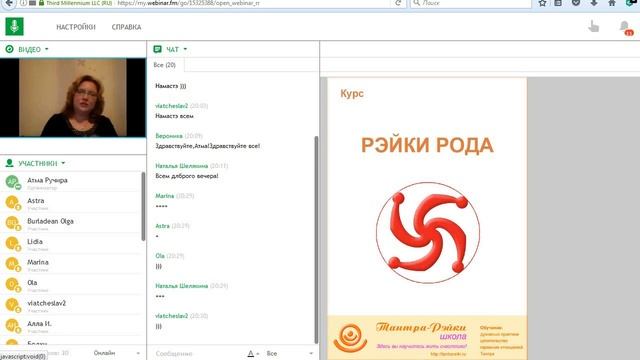
Task: Click Вероника's name in chat
Action: 169,136
